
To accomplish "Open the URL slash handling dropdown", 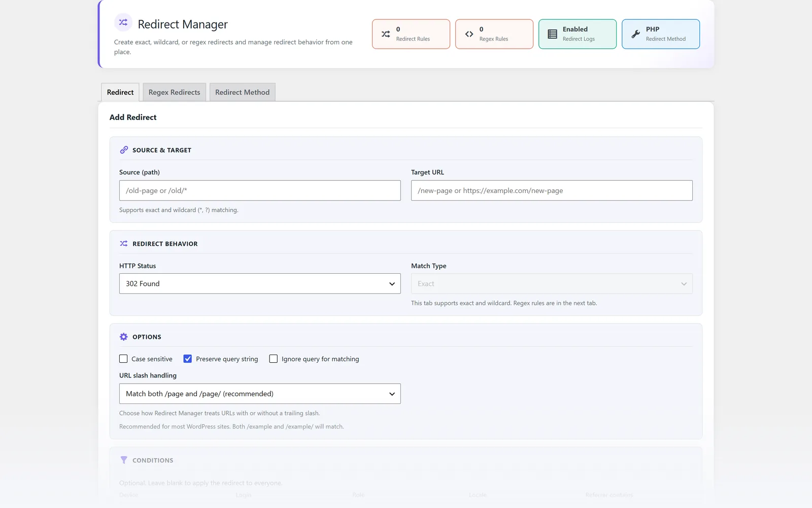I will click(x=260, y=394).
